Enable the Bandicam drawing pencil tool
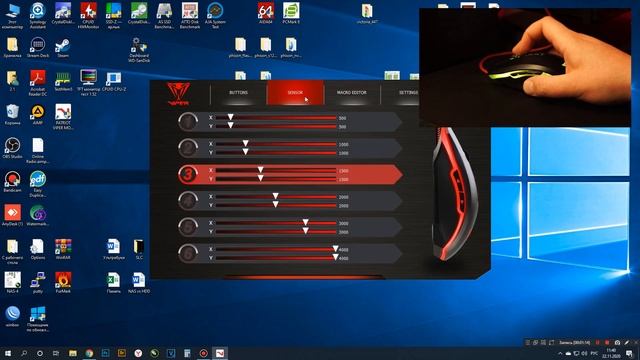640x360 pixels. tap(627, 342)
